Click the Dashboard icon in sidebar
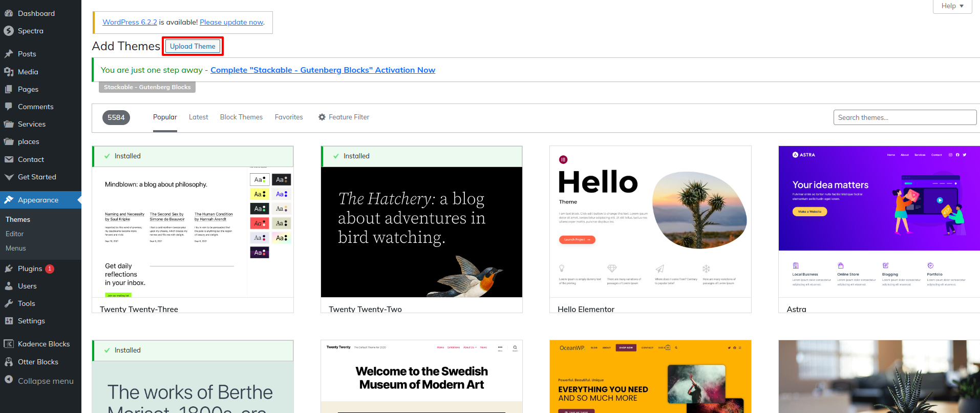980x413 pixels. pyautogui.click(x=9, y=13)
